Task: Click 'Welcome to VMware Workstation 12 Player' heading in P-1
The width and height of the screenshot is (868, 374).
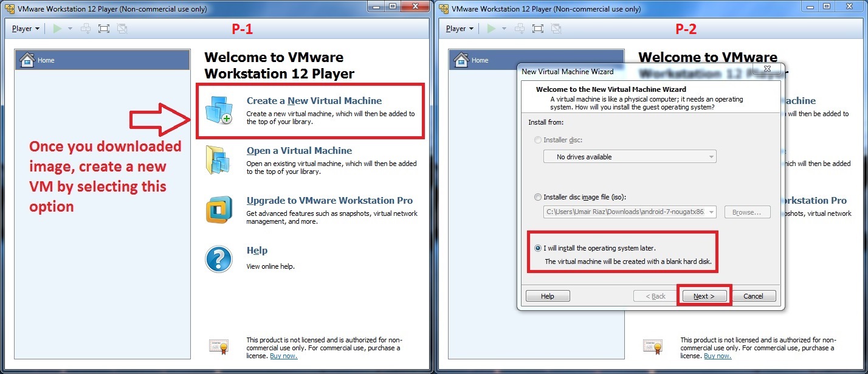Action: click(x=279, y=66)
